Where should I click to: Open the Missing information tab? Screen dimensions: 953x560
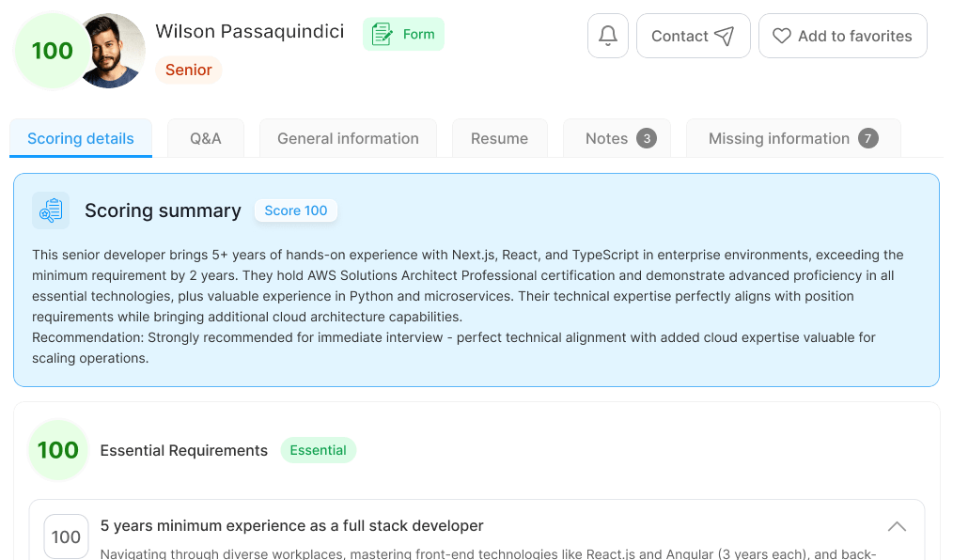pos(793,138)
